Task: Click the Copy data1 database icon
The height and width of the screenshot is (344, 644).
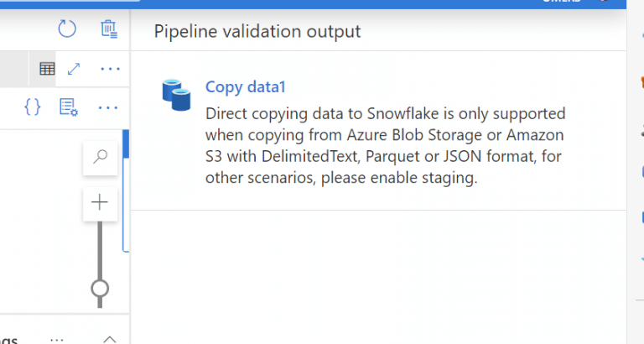Action: 176,95
